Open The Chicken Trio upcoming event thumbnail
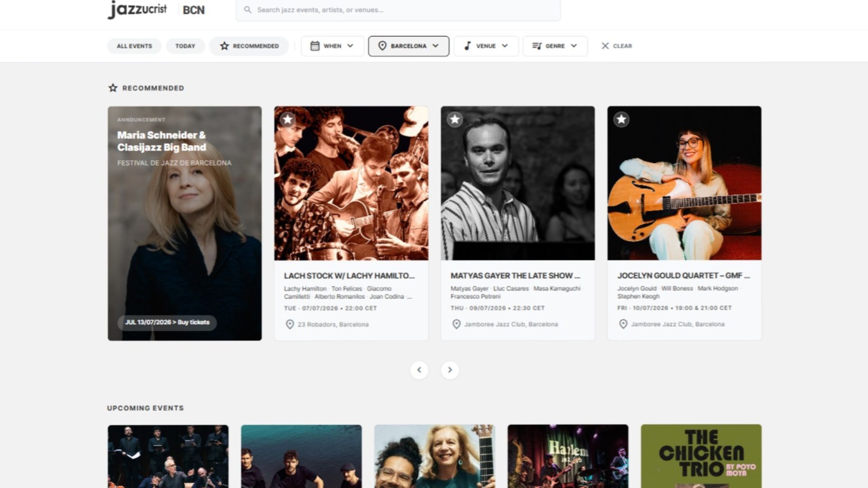Screen dimensions: 868x488 (x=701, y=456)
